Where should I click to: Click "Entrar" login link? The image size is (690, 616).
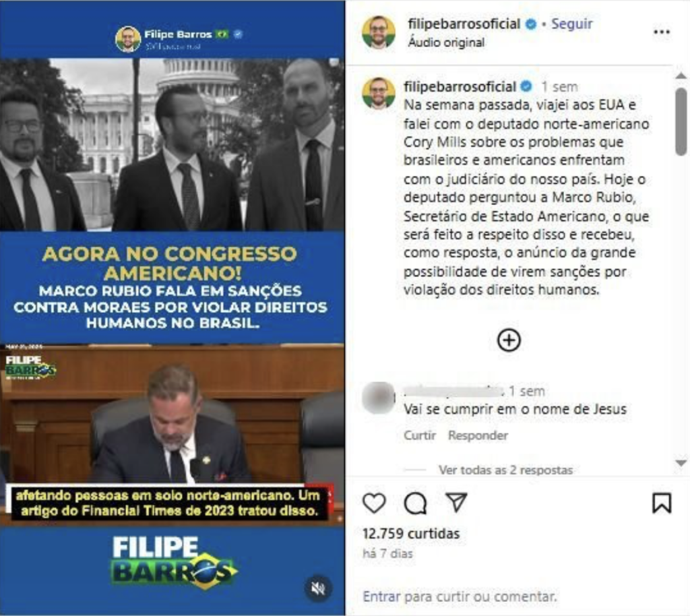(381, 596)
